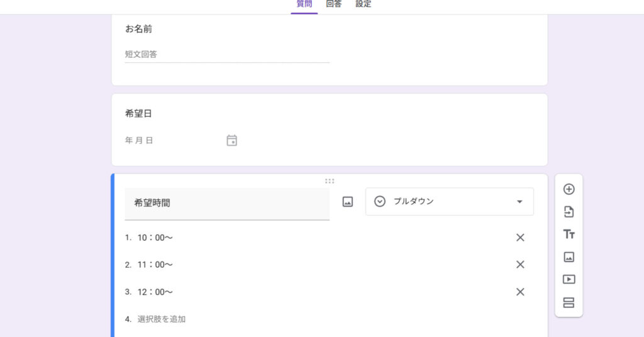Screen dimensions: 644x337
Task: Remove the 10：00～ option
Action: (520, 238)
